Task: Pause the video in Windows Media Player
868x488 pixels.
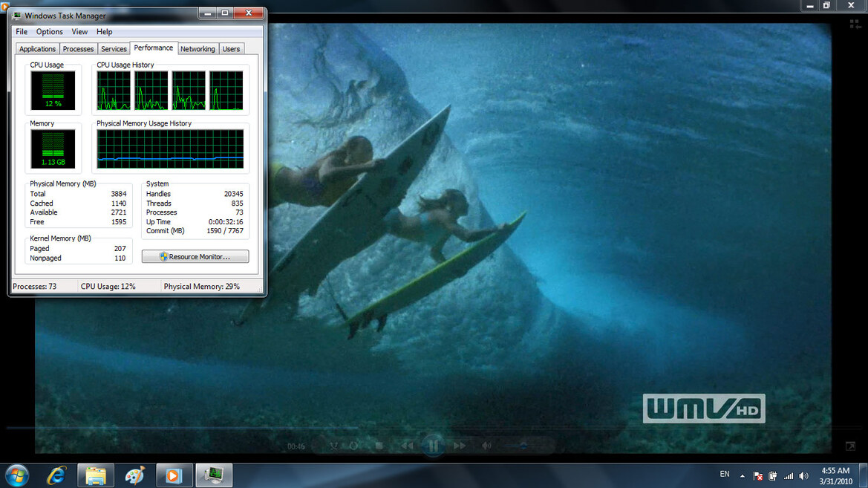Action: pyautogui.click(x=433, y=446)
